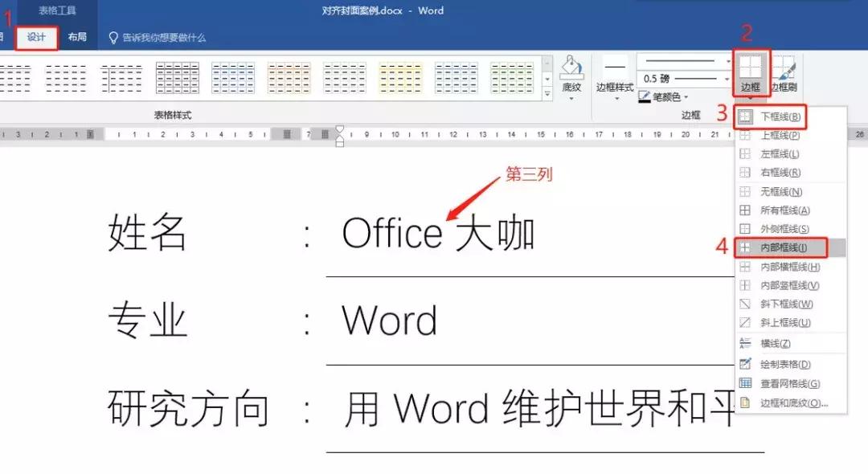Viewport: 868px width, 474px height.
Task: Apply the green-accent table style thumbnail
Action: [x=511, y=77]
